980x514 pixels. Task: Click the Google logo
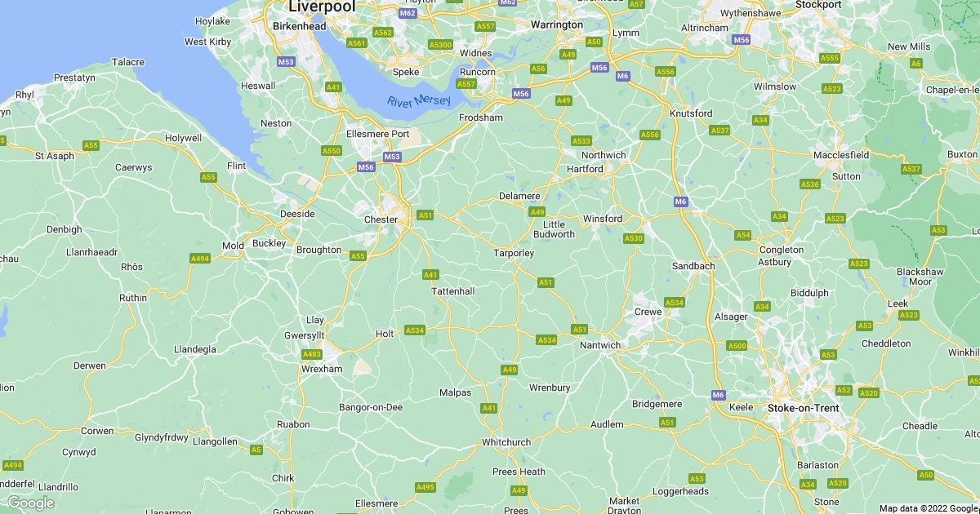point(29,503)
